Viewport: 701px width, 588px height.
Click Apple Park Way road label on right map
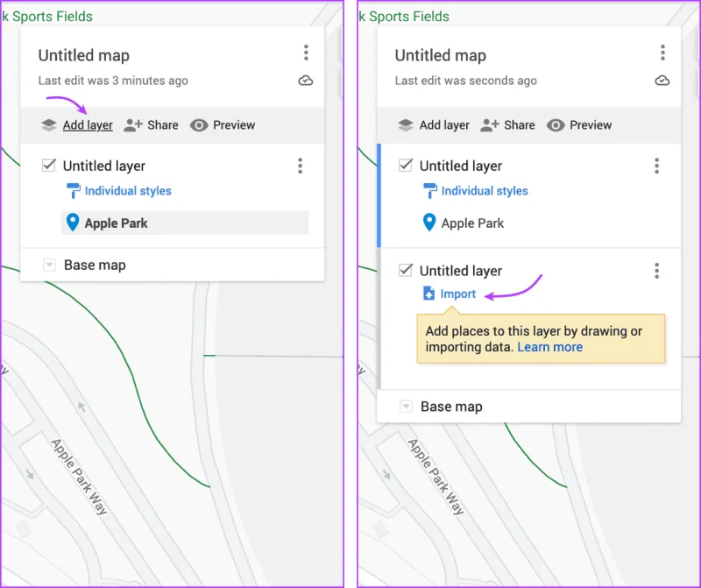pos(435,477)
